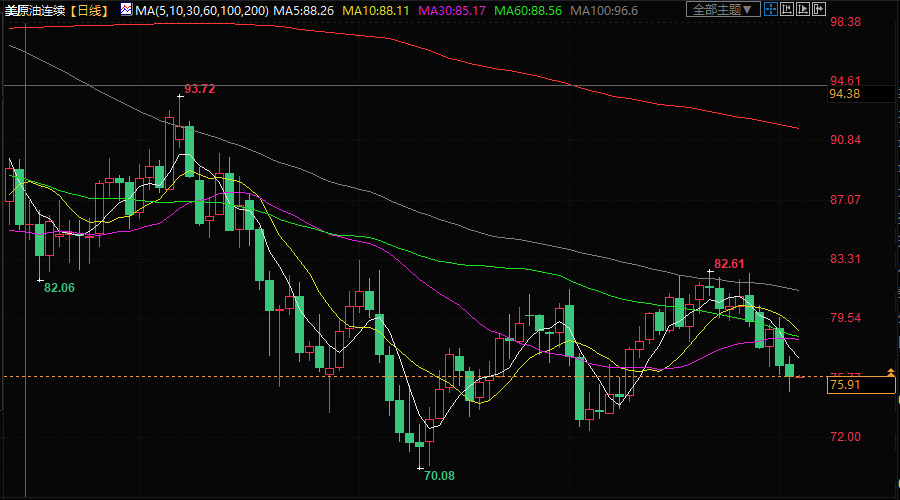Click the yellow MA10:88.11 legend

pyautogui.click(x=375, y=10)
